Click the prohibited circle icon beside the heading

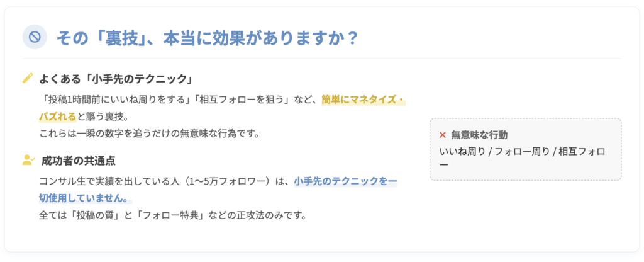[x=34, y=37]
